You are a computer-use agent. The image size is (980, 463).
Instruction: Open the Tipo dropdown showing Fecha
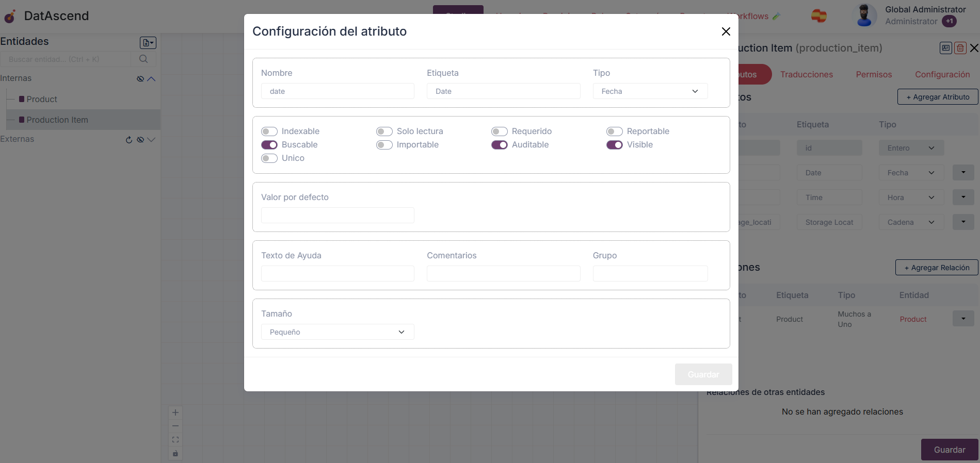pos(650,91)
